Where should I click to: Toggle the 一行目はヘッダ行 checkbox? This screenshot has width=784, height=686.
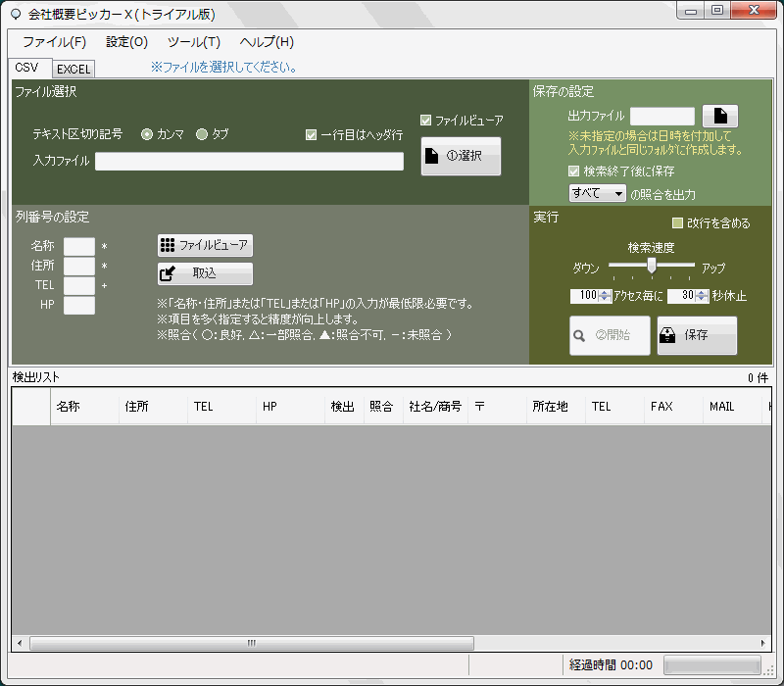[312, 135]
